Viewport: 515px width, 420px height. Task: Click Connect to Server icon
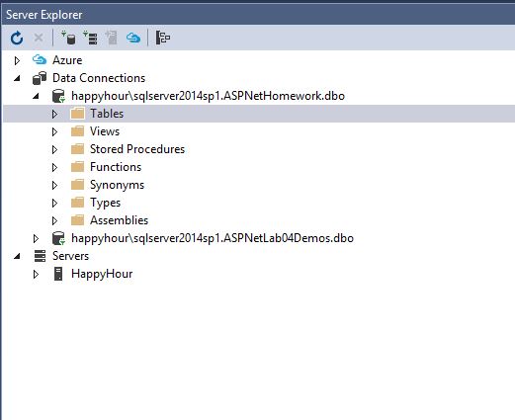pyautogui.click(x=90, y=38)
